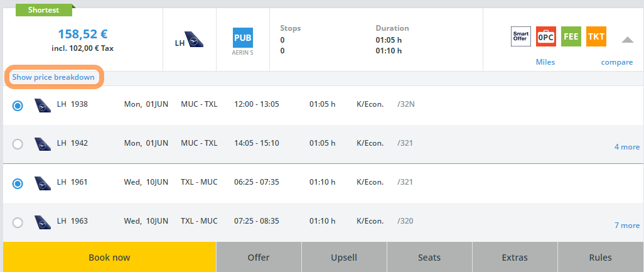Open the Seats tab

429,258
